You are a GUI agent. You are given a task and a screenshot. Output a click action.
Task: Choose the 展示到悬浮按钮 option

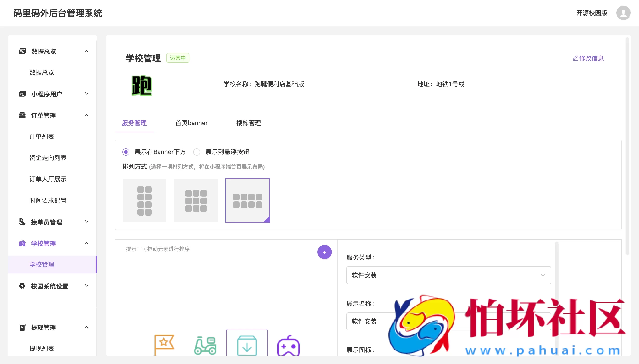click(197, 152)
